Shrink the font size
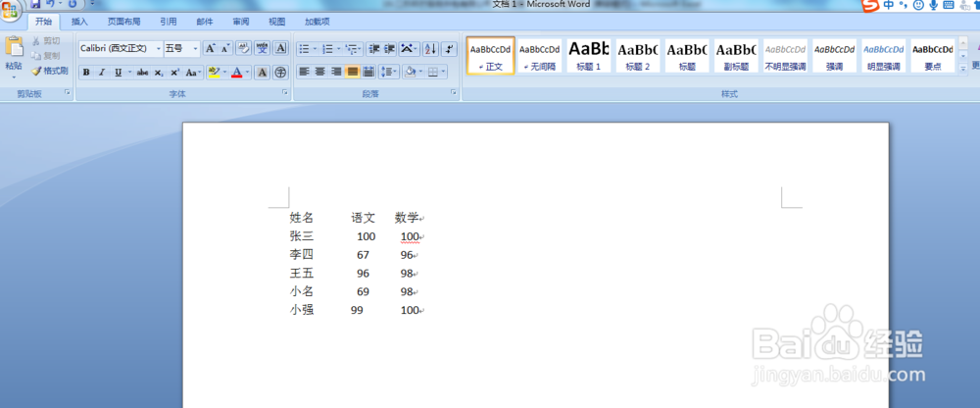 pos(225,48)
